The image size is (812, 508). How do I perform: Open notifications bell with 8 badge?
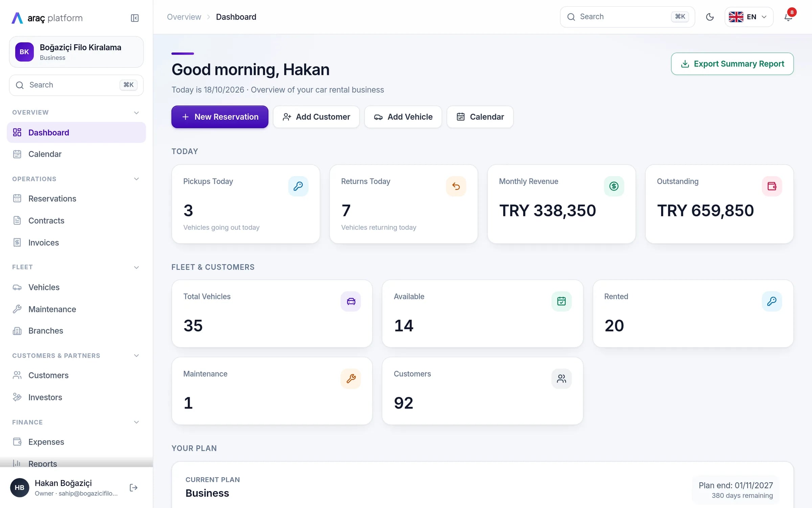(788, 17)
